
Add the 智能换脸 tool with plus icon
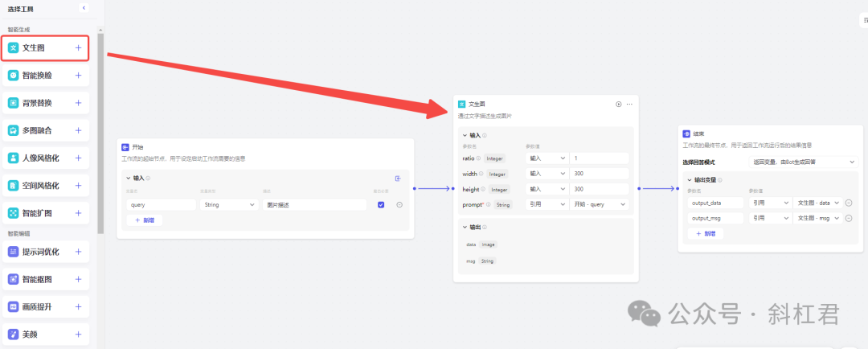[x=78, y=76]
